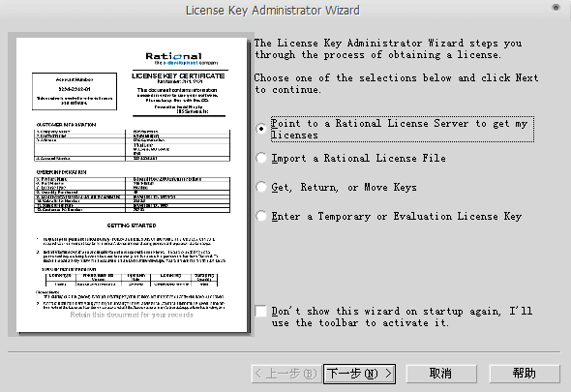Click the 取消 cancel button

pyautogui.click(x=441, y=374)
